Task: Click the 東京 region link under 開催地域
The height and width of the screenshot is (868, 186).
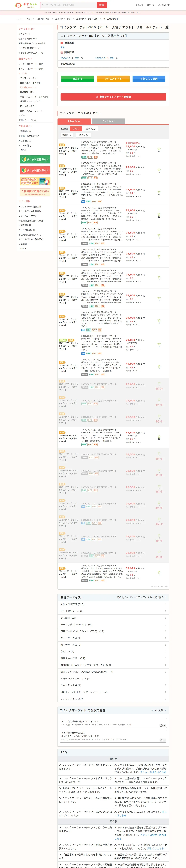Action: pos(62,47)
